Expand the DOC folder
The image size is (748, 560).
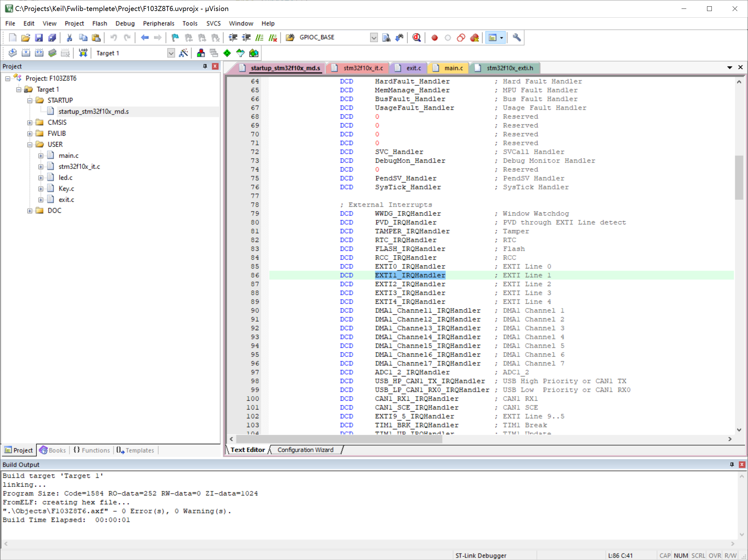pyautogui.click(x=30, y=211)
